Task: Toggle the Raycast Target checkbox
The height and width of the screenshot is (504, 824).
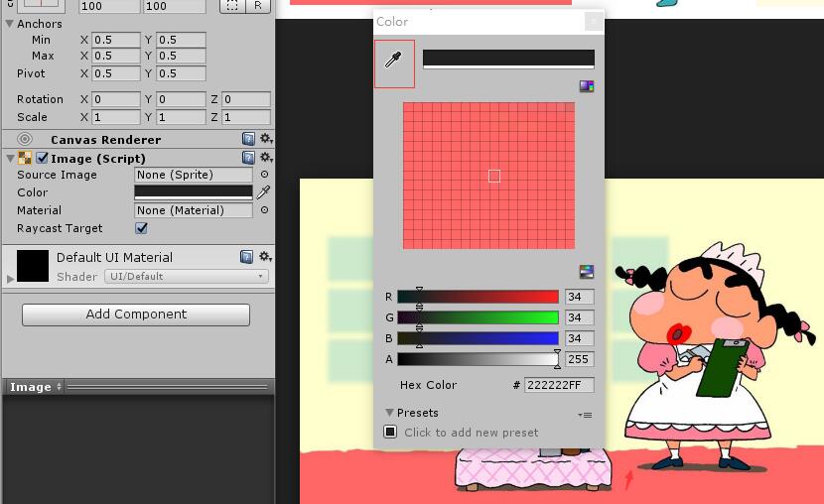Action: coord(141,228)
